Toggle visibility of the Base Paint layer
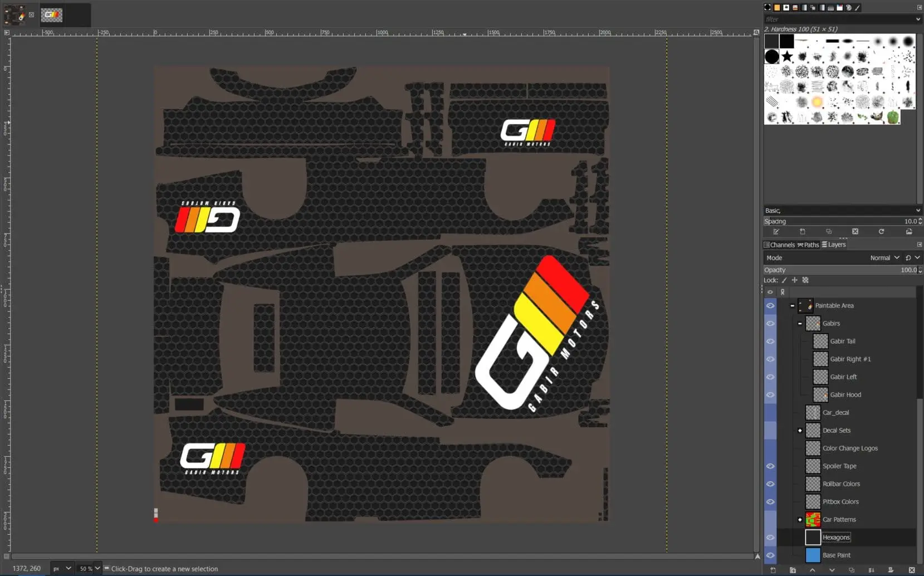This screenshot has height=576, width=924. tap(770, 555)
